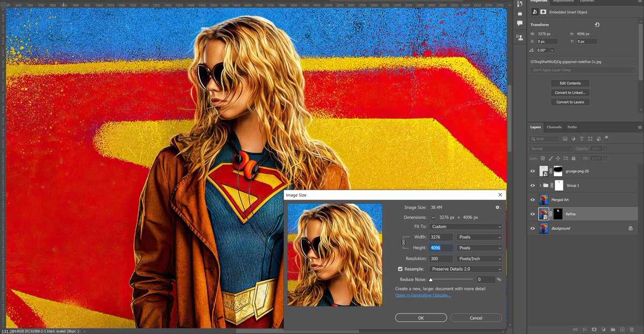Image resolution: width=644 pixels, height=334 pixels.
Task: Hide the Group 1 layer group
Action: pos(533,186)
